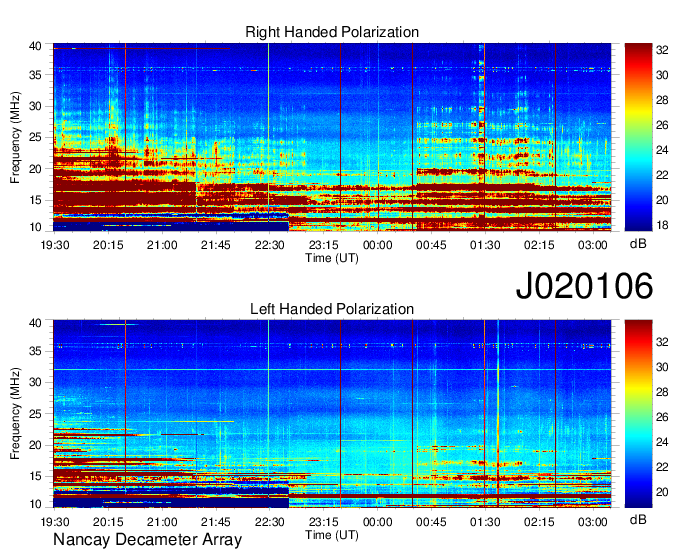Click "01:30" tick under Right Handed plot
This screenshot has width=680, height=552.
tap(485, 245)
